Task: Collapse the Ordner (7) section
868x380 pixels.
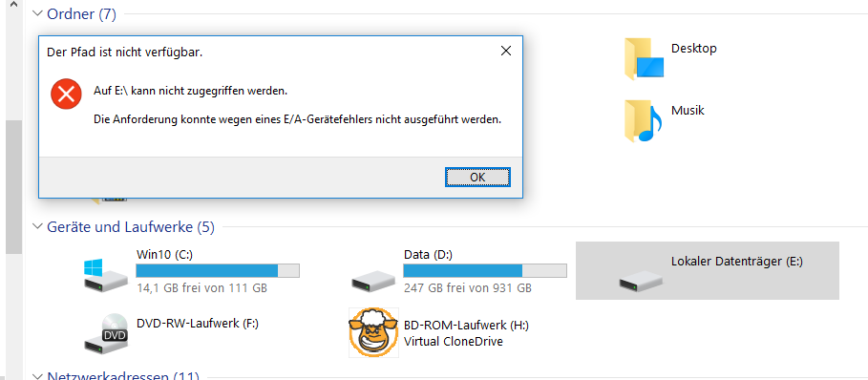Action: [37, 13]
